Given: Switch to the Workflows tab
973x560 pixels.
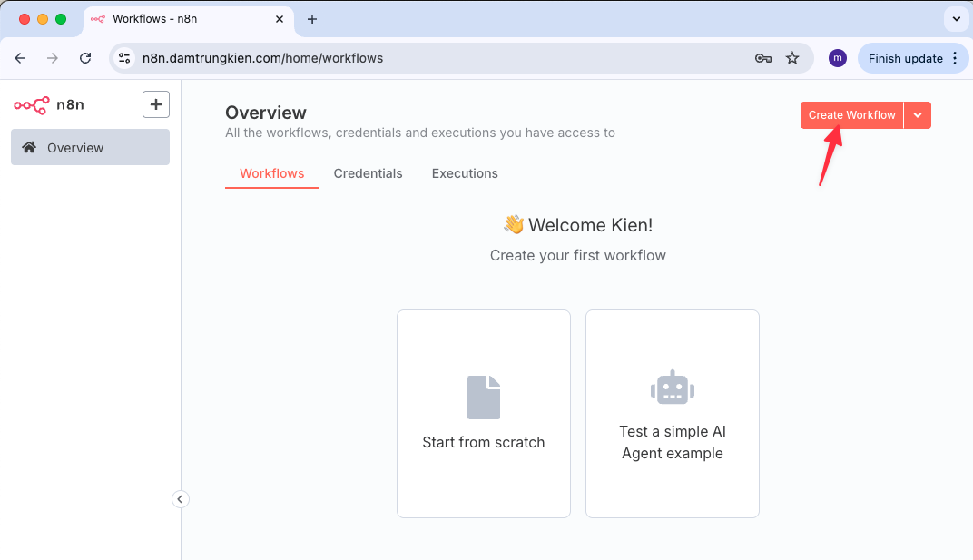Looking at the screenshot, I should (271, 174).
